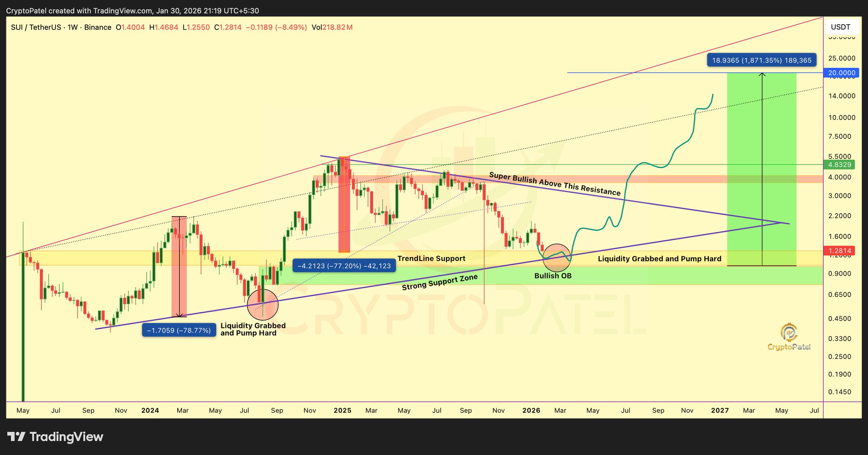Click the low value L1.2550
Viewport: 868px width, 455px height.
196,28
